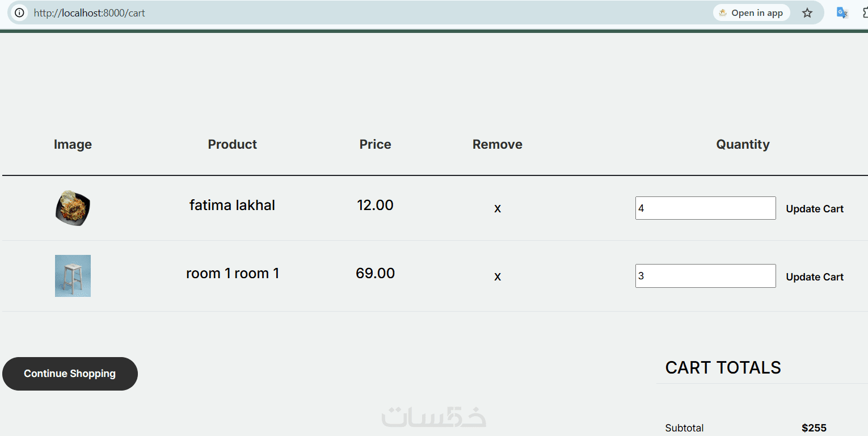
Task: Open the Google Translate icon
Action: (x=842, y=12)
